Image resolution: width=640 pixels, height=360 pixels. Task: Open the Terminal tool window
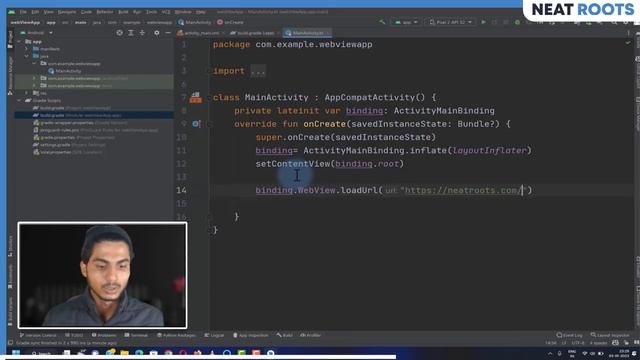(x=136, y=335)
